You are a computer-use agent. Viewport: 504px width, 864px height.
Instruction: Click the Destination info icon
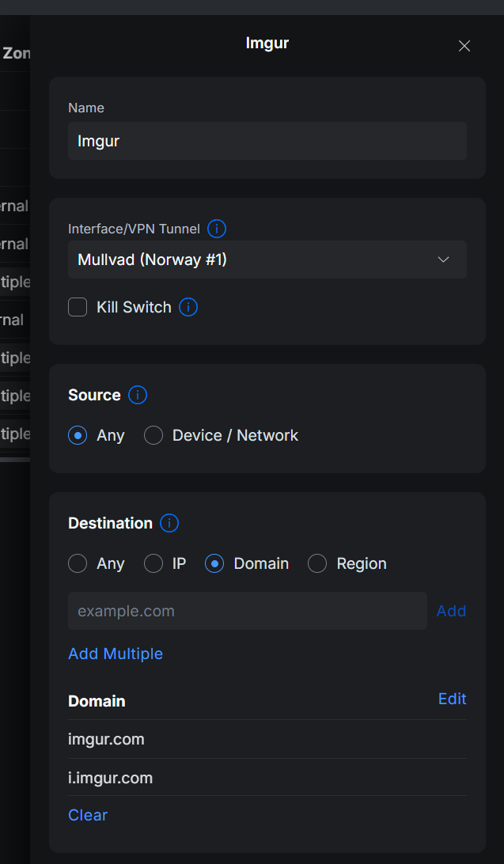tap(169, 523)
